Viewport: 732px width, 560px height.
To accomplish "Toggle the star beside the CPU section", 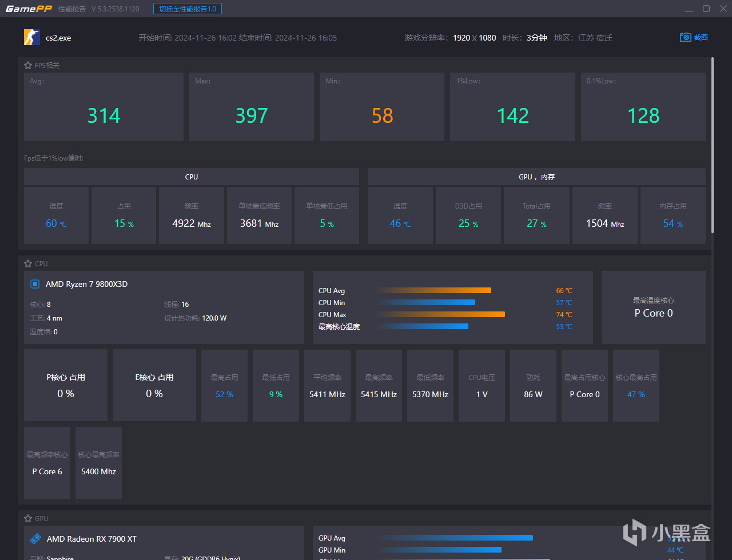I will point(28,264).
